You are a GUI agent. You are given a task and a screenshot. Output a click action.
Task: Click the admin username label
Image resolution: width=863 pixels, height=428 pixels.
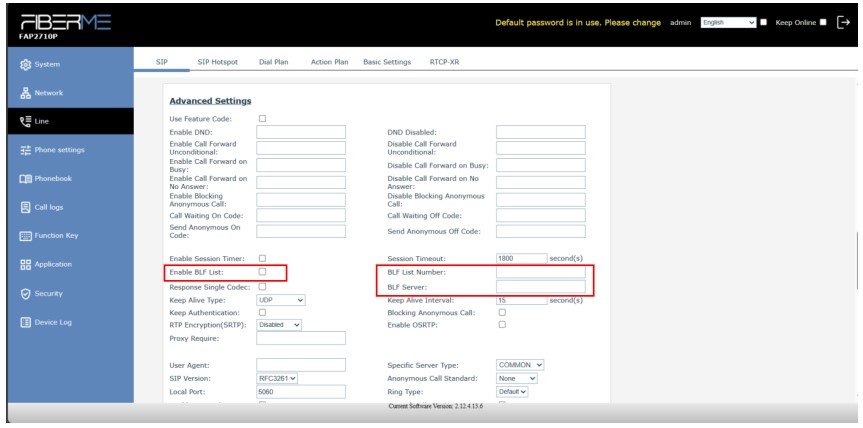coord(680,23)
